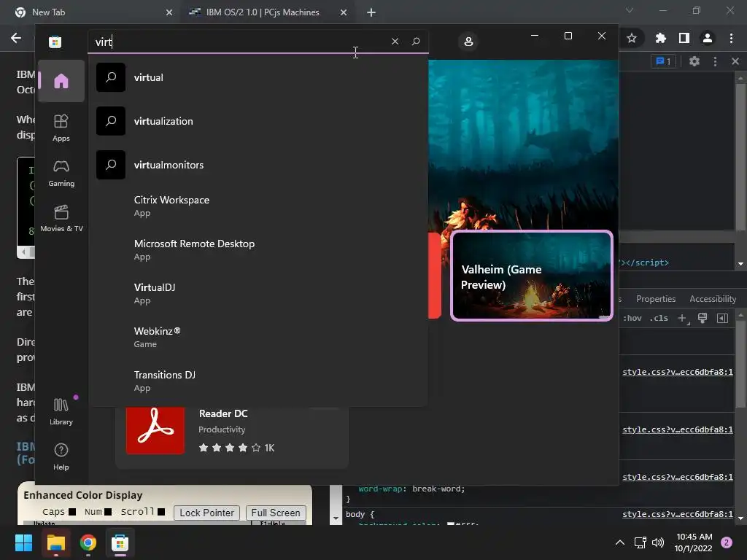Show hidden system tray icons

tap(620, 542)
